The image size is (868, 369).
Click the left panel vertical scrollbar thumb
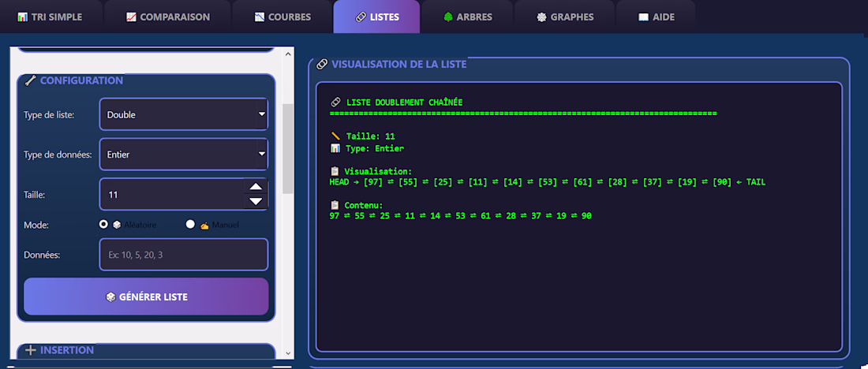(x=288, y=148)
